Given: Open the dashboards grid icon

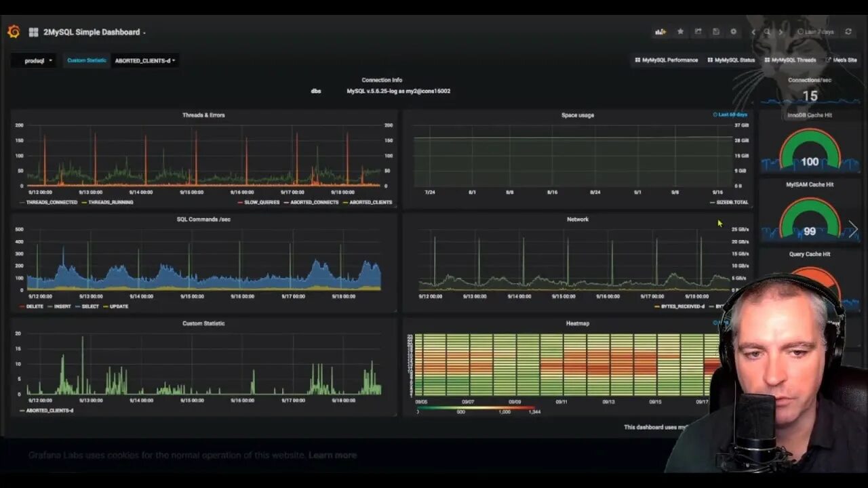Looking at the screenshot, I should point(33,32).
